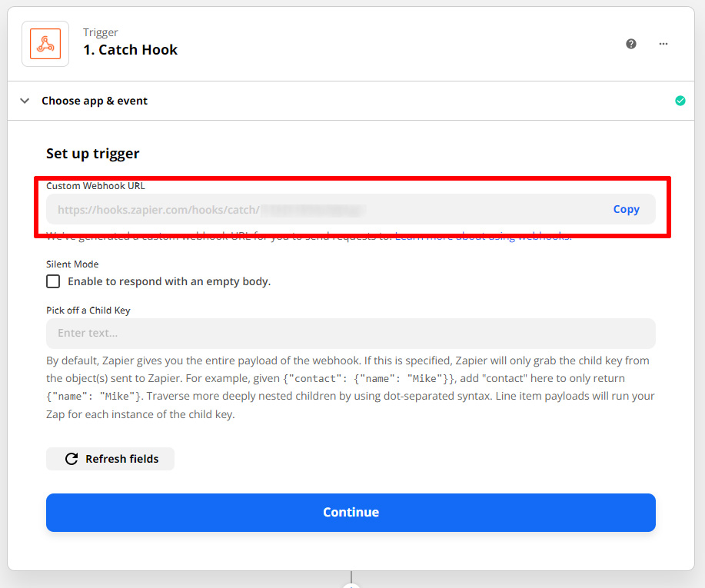Click the Pick off a Child Key input
The height and width of the screenshot is (588, 705).
(x=351, y=333)
